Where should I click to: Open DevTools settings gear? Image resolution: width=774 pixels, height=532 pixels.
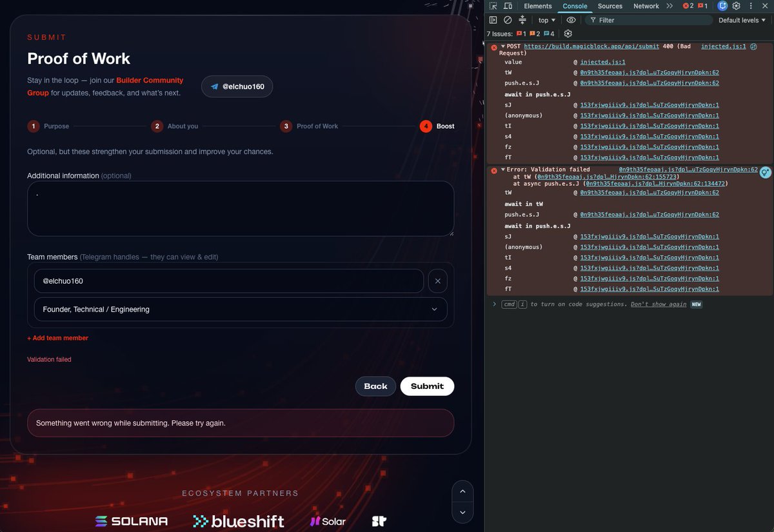tap(736, 6)
